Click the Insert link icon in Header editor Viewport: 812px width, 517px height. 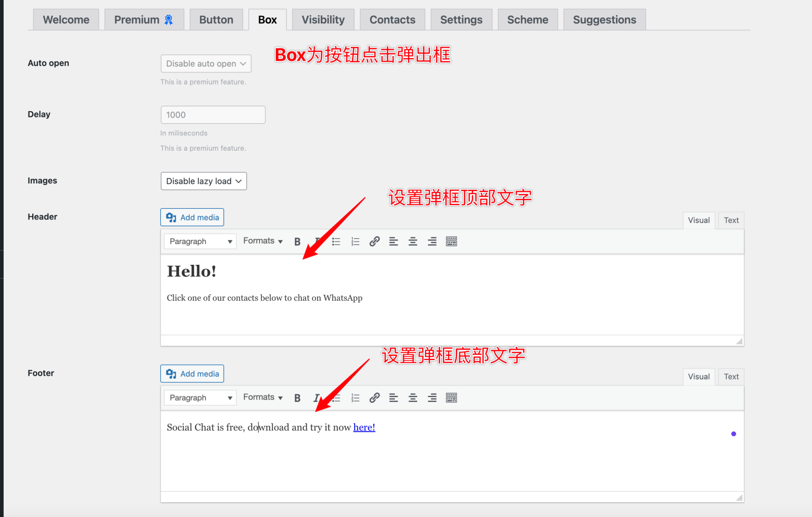click(x=374, y=241)
